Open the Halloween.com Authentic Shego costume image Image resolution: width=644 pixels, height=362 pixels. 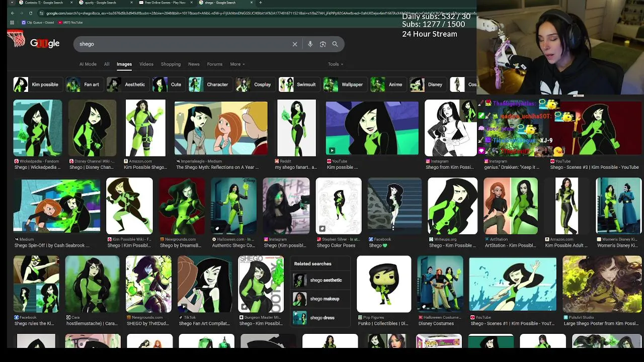[233, 206]
